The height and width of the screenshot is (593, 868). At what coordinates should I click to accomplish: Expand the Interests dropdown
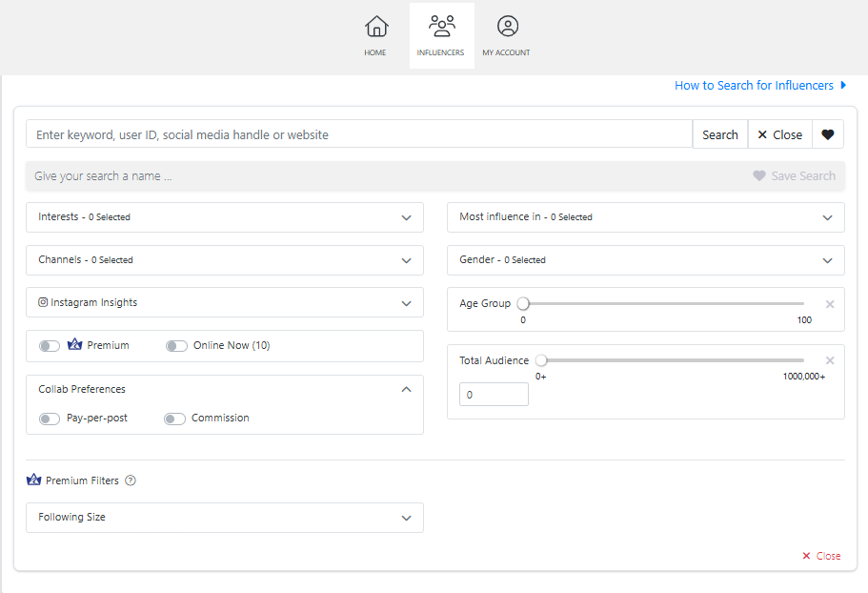tap(225, 217)
